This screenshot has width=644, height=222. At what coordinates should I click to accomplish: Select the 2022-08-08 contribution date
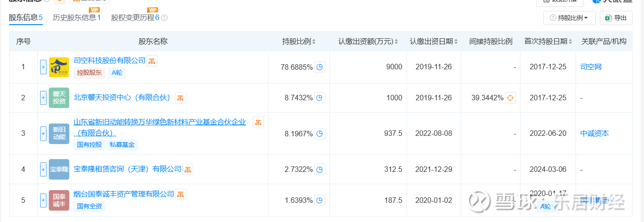(x=434, y=134)
